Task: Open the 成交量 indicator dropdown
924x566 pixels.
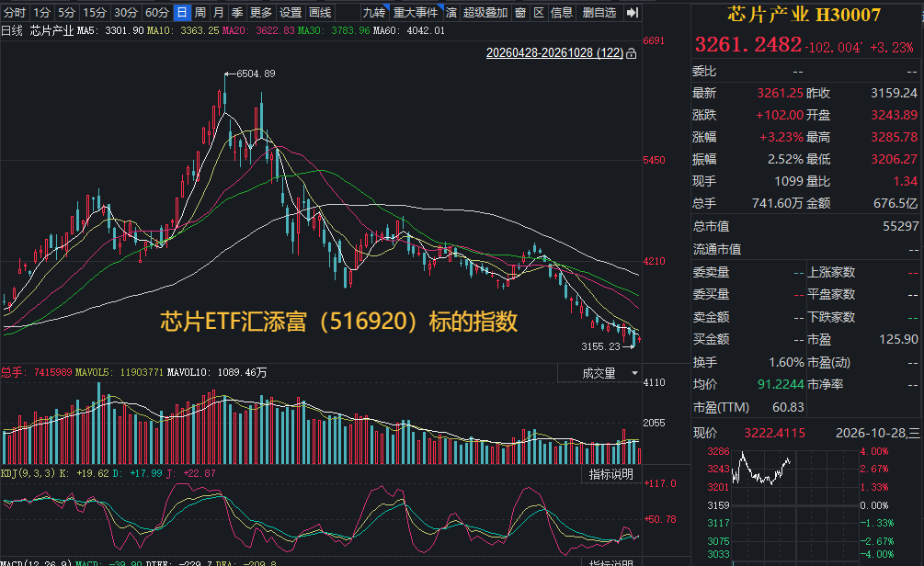Action: pos(599,373)
